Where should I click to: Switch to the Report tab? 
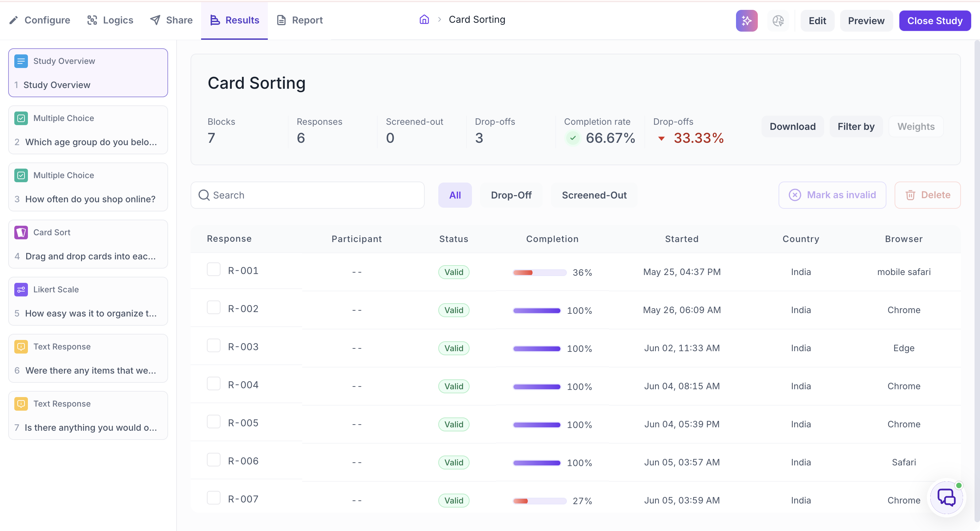pos(299,20)
